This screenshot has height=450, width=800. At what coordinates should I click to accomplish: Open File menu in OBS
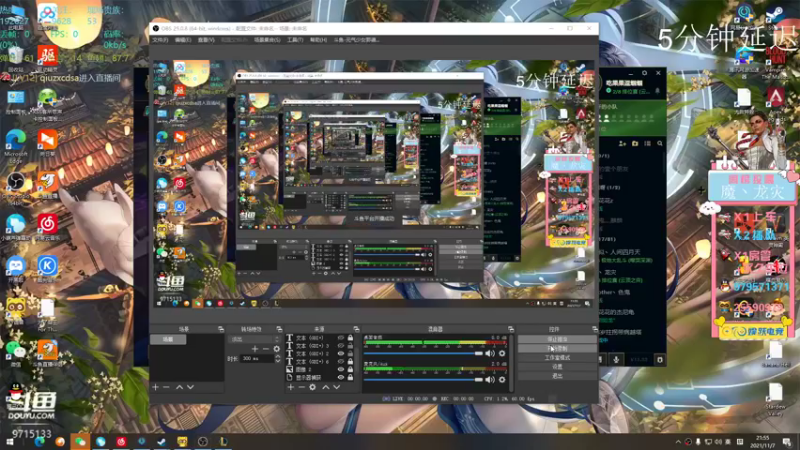160,40
